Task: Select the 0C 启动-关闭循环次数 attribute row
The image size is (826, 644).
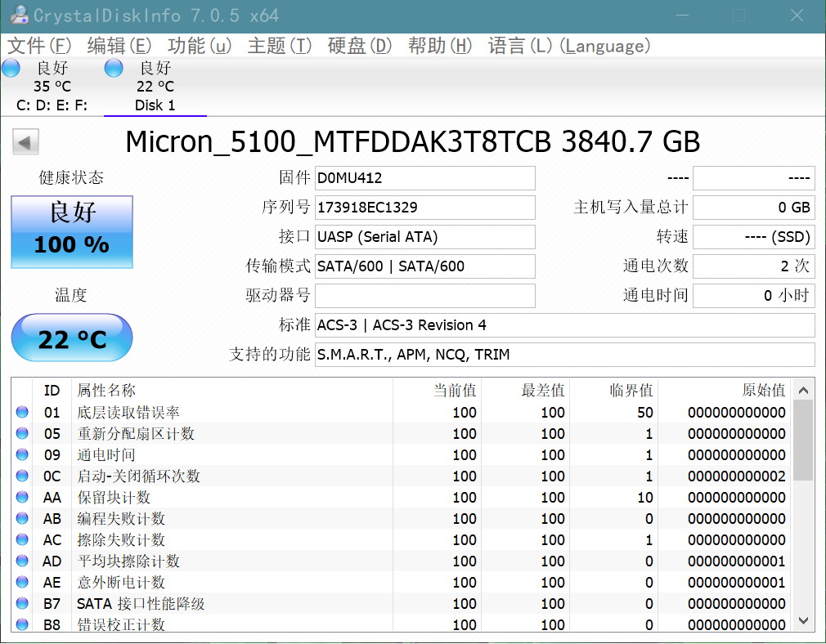Action: (x=402, y=476)
